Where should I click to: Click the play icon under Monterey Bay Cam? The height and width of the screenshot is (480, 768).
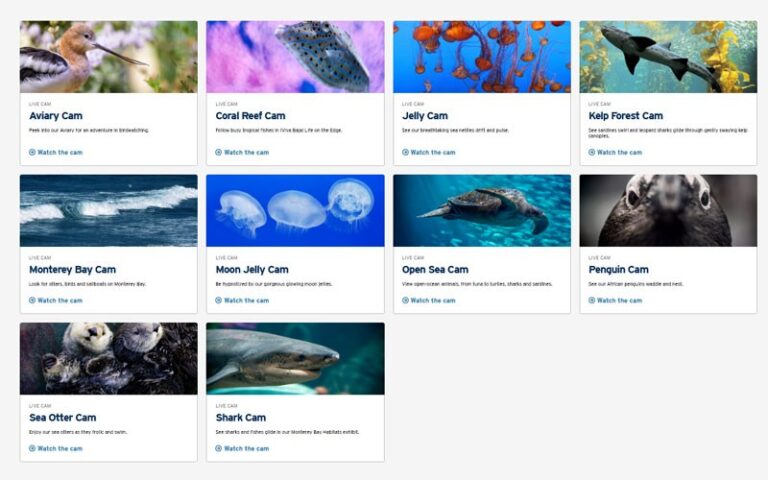click(x=32, y=300)
